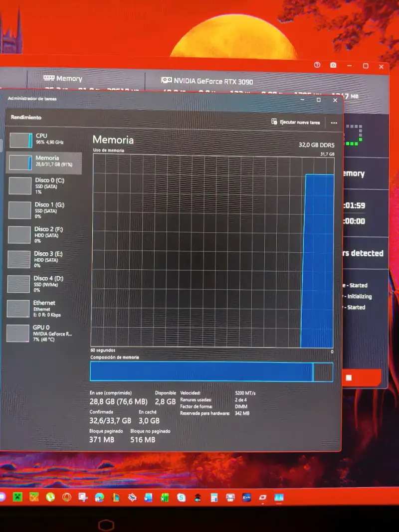Click the Factor de forma value DIMM
399x532 pixels.
pyautogui.click(x=241, y=406)
